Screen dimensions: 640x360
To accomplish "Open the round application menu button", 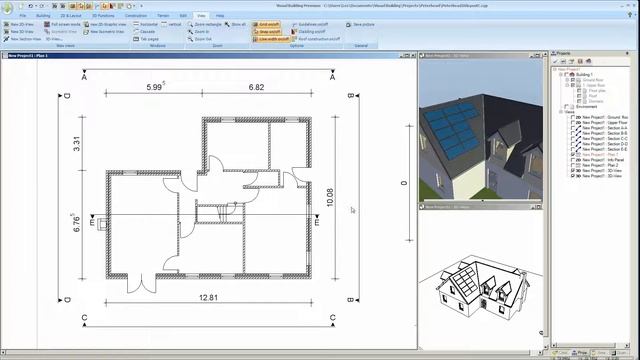I will point(7,7).
